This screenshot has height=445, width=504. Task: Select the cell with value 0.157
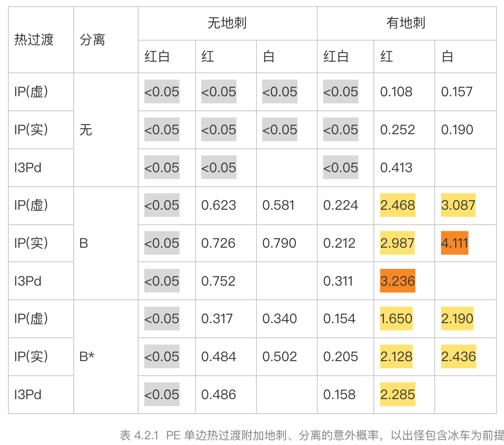[457, 91]
